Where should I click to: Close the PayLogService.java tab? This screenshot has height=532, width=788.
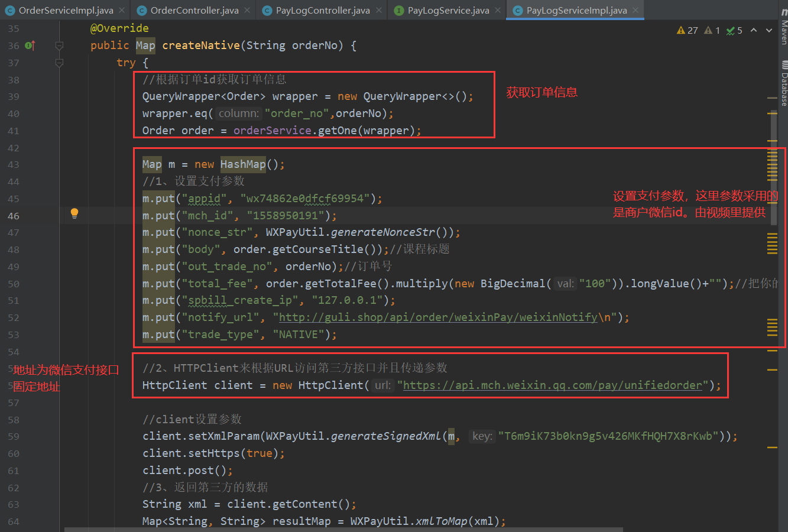498,10
